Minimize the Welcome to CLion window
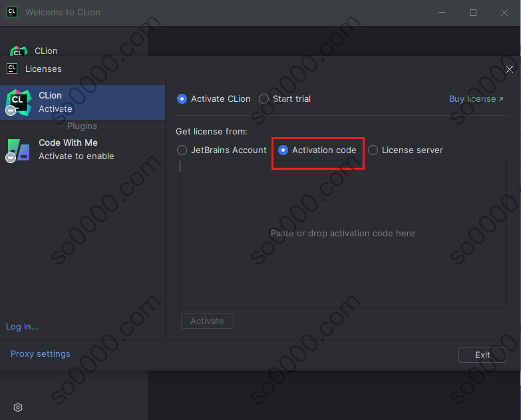Screen dimensions: 521x420 (x=442, y=13)
